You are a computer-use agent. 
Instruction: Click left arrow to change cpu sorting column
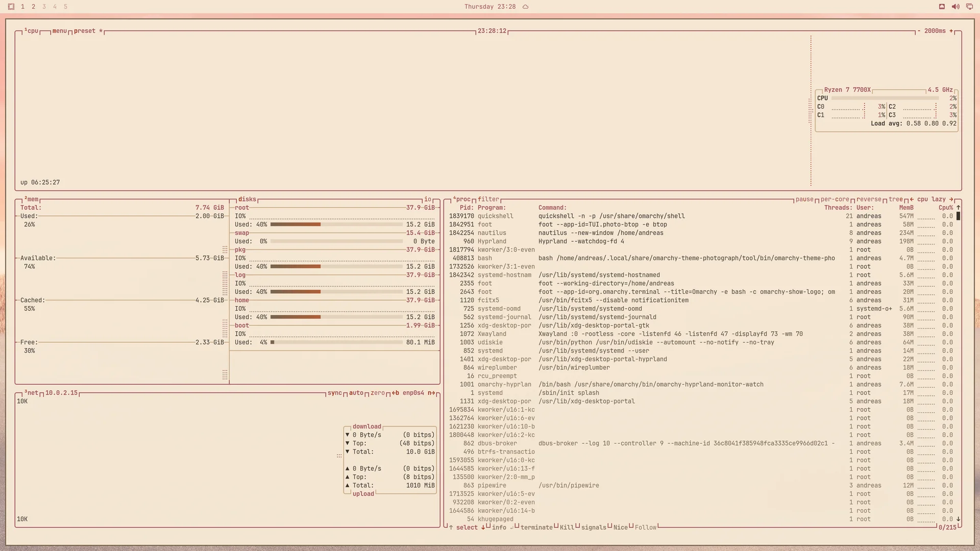coord(912,199)
